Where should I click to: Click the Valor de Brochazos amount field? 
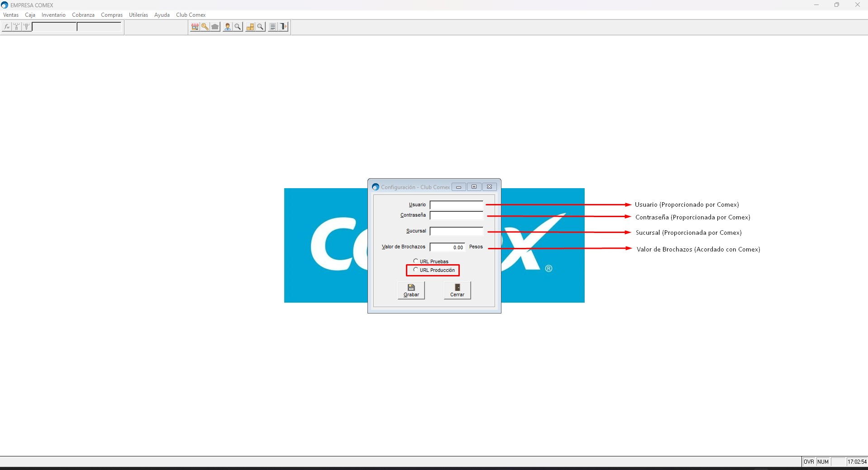click(447, 247)
